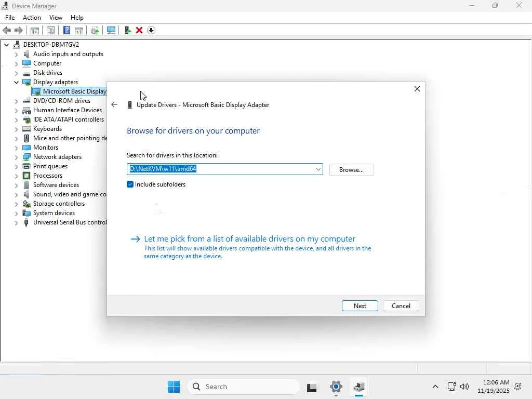Image resolution: width=532 pixels, height=399 pixels.
Task: Uncheck the Include subfolders checkbox
Action: click(130, 184)
